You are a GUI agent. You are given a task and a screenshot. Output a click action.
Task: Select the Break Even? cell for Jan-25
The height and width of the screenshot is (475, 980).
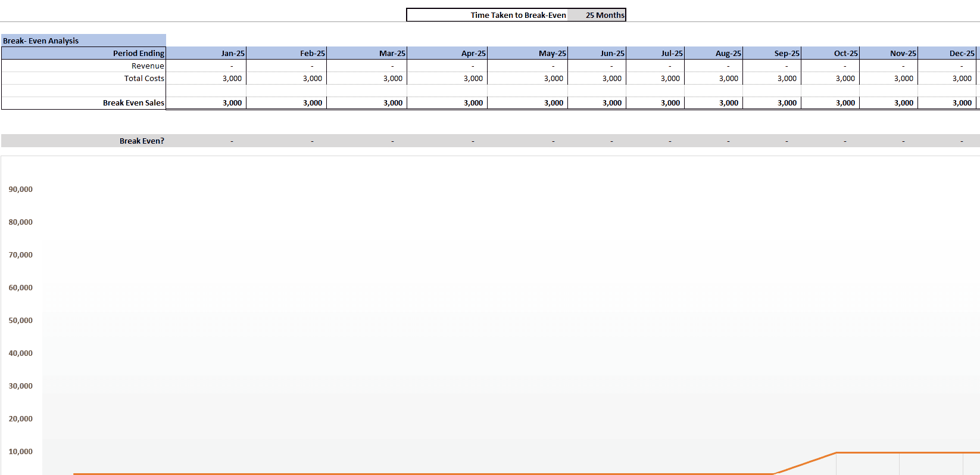pyautogui.click(x=206, y=141)
